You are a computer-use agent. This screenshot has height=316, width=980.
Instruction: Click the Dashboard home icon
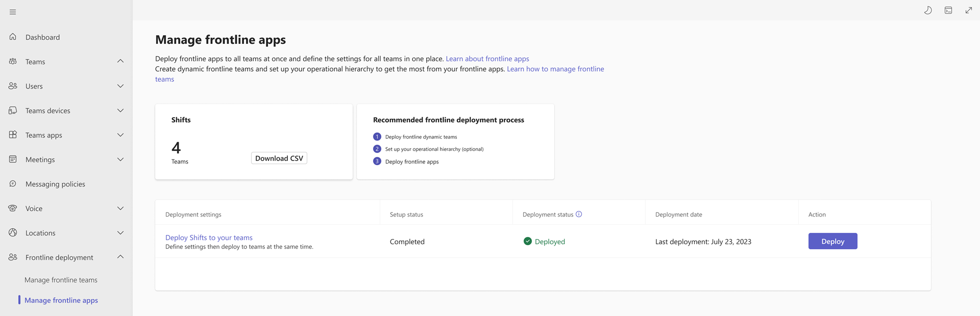(13, 37)
